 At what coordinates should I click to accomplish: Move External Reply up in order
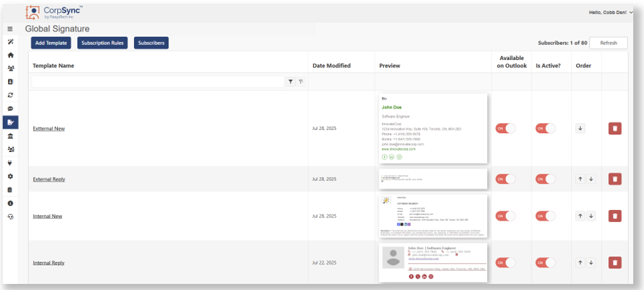pos(580,179)
